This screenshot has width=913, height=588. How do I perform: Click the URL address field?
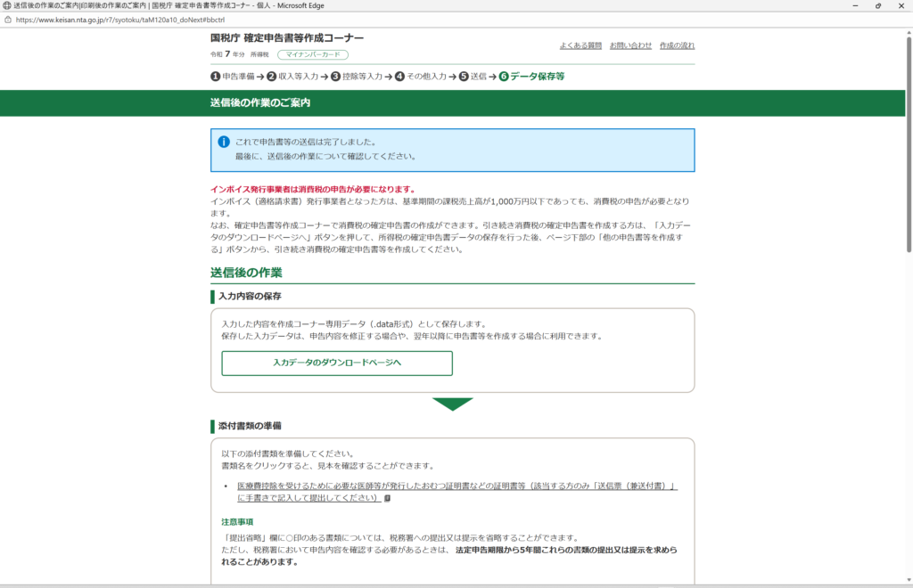tap(357, 19)
